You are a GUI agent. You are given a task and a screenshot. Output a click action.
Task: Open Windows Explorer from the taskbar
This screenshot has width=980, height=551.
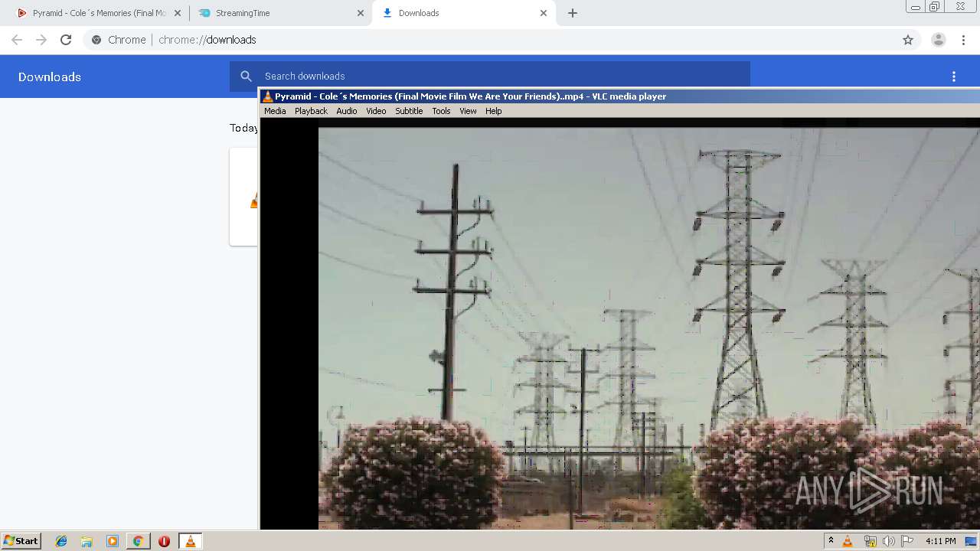coord(87,541)
